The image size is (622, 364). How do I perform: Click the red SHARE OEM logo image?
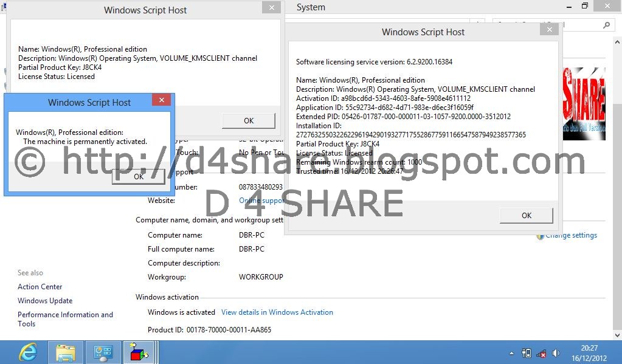click(x=584, y=104)
